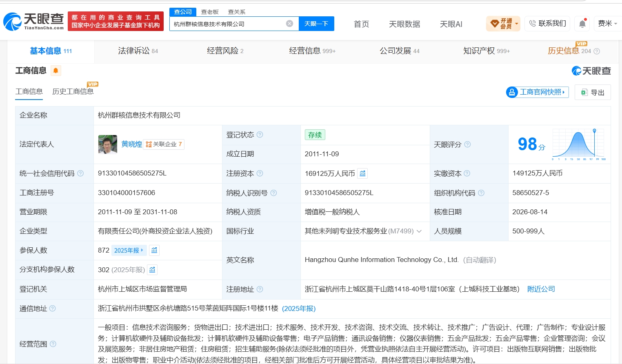Open chart icon beside 169125万人民币
This screenshot has height=364, width=622.
[x=362, y=173]
